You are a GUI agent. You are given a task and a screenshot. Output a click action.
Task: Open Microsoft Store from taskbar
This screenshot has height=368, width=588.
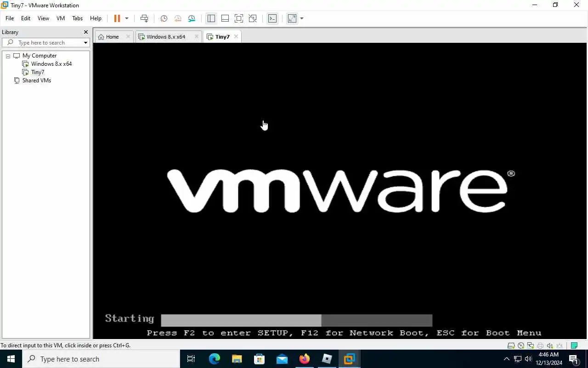260,359
